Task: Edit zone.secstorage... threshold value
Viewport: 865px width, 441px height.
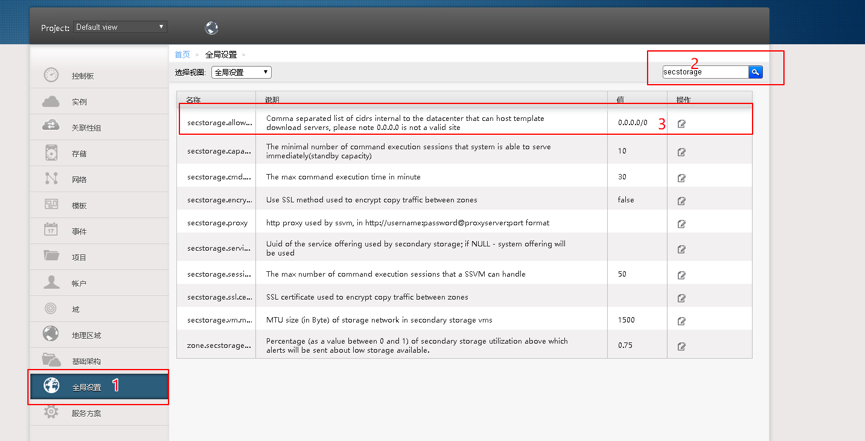Action: 682,347
